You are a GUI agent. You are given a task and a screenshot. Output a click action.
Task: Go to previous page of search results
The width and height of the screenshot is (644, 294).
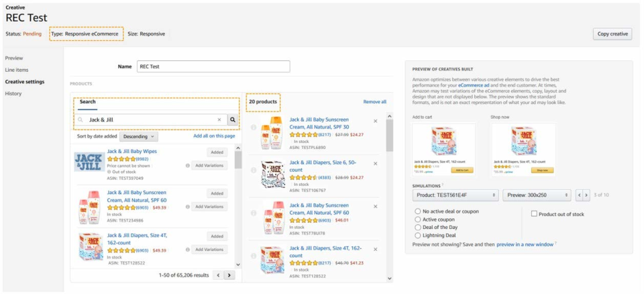click(x=218, y=275)
